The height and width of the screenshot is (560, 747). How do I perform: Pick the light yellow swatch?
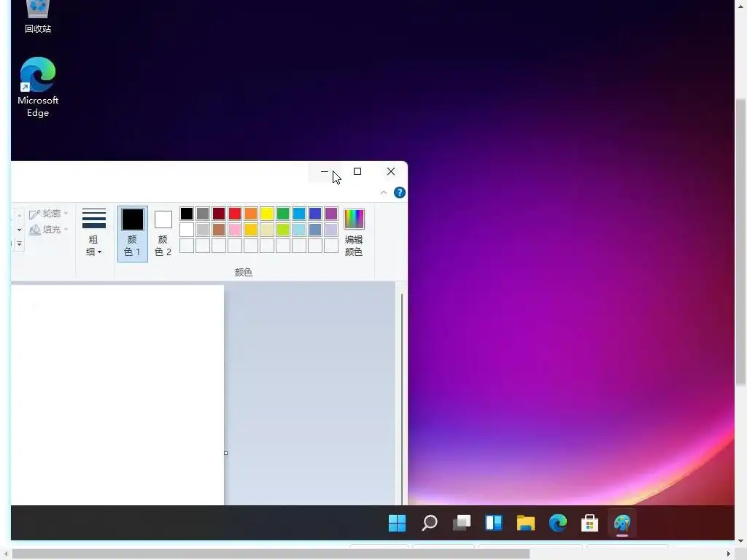(267, 230)
